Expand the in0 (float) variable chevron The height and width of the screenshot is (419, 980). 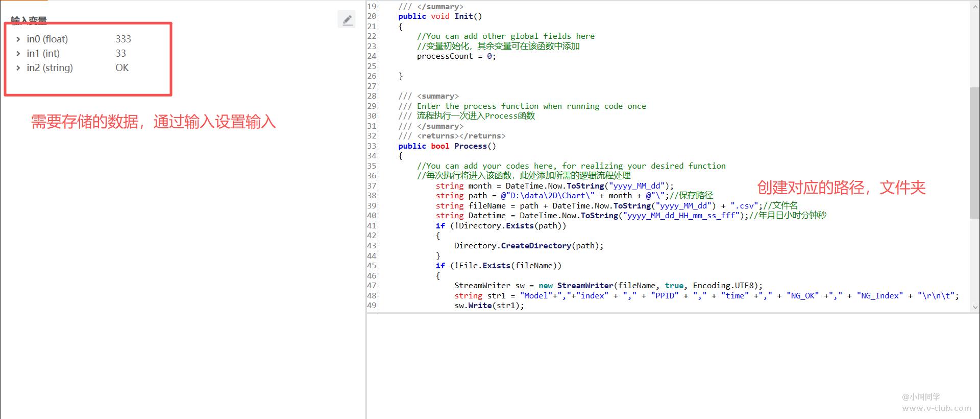[x=18, y=39]
